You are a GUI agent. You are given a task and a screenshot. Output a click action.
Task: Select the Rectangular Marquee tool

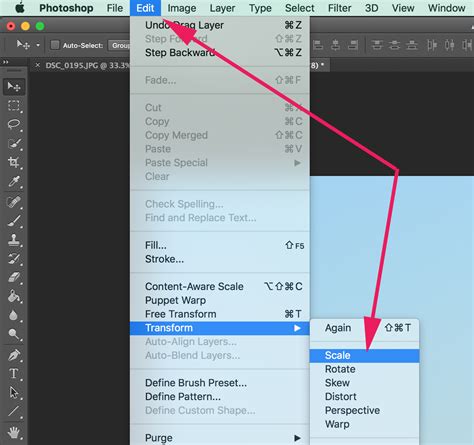[14, 106]
